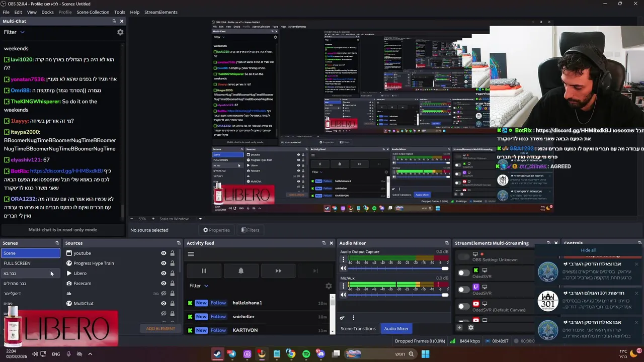This screenshot has width=644, height=362.
Task: Open Activity feed settings gear
Action: (329, 286)
